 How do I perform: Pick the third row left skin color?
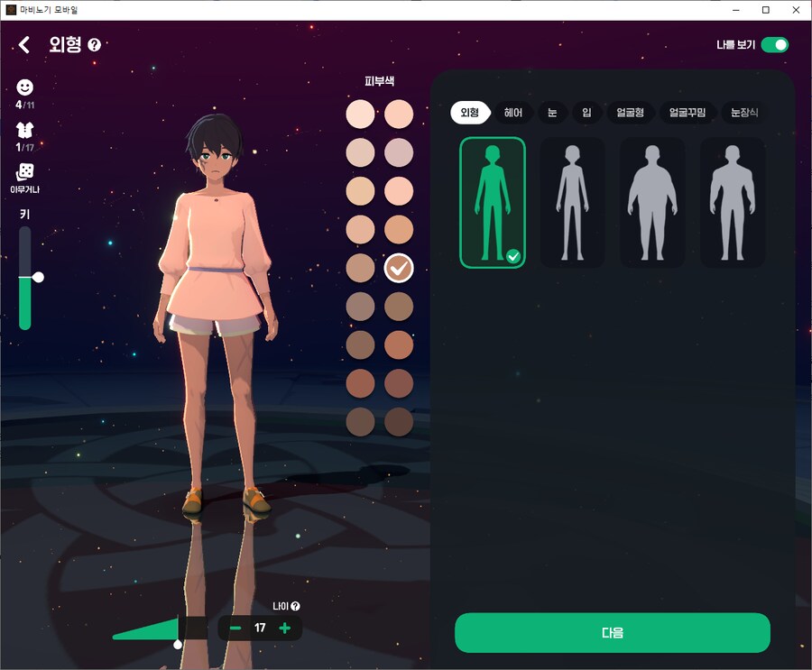pos(360,191)
